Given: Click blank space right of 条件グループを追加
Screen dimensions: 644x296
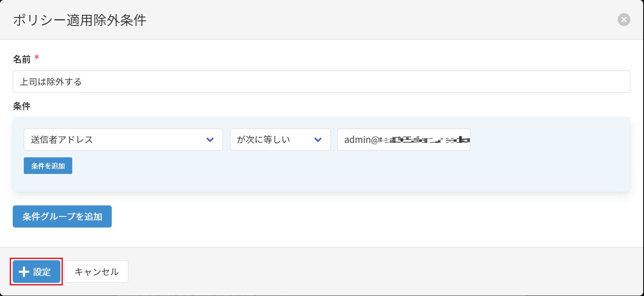Looking at the screenshot, I should 340,217.
